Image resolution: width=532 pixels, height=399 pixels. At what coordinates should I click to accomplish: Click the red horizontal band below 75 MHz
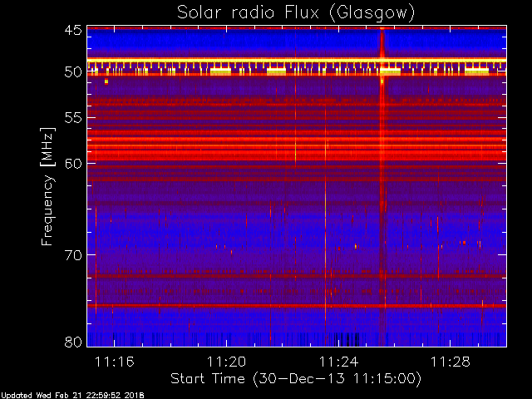coord(297,306)
